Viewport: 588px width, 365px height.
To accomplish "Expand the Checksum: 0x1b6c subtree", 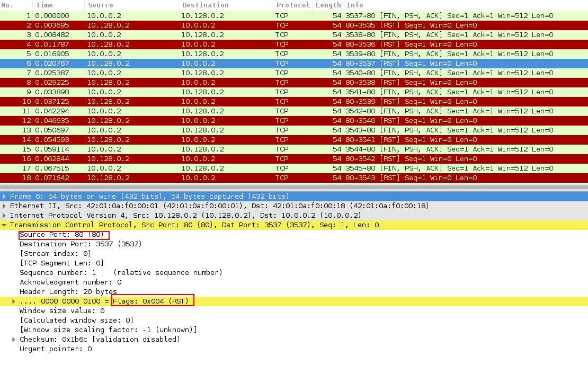I will 13,340.
